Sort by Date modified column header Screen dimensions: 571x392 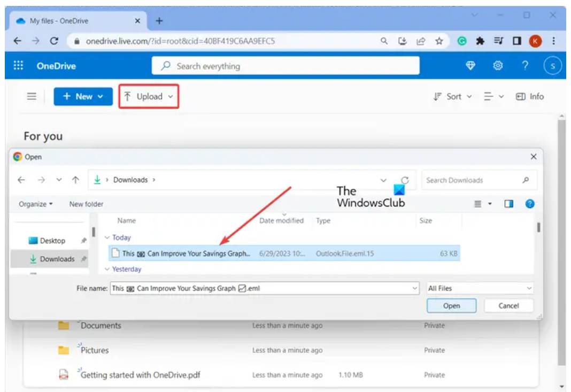click(281, 220)
